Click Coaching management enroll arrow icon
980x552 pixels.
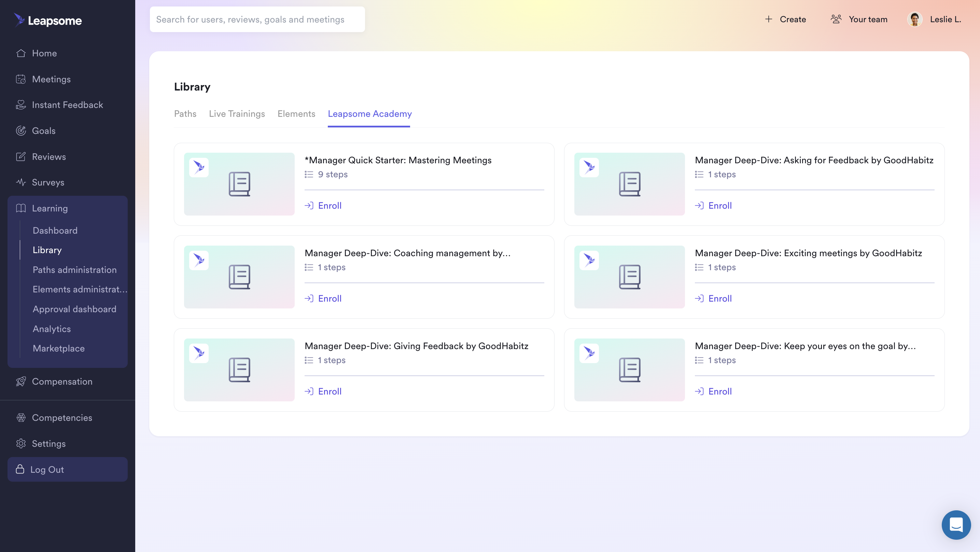coord(309,299)
